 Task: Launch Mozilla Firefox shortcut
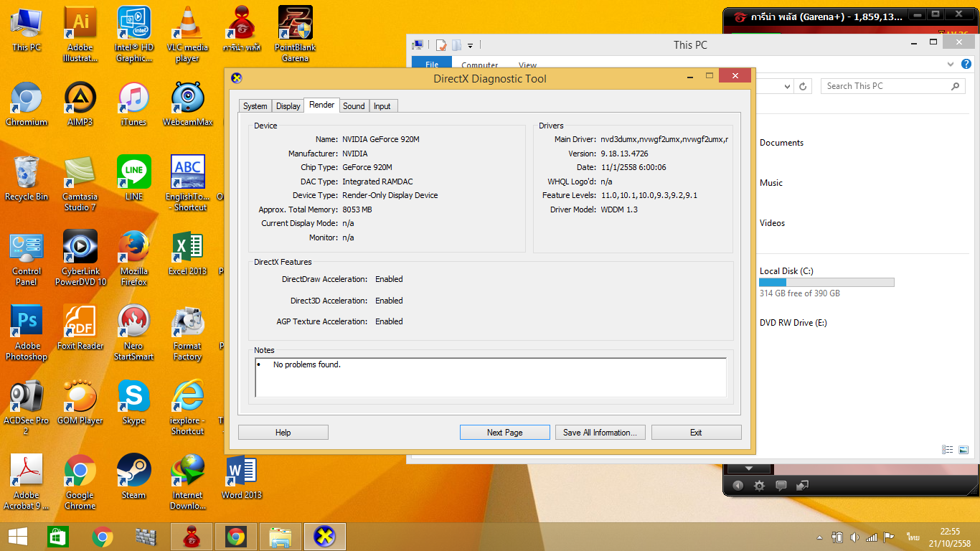point(134,258)
